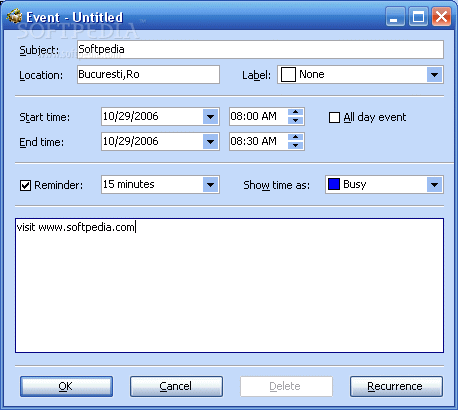The height and width of the screenshot is (410, 458).
Task: Click the Location label text
Action: pos(41,75)
